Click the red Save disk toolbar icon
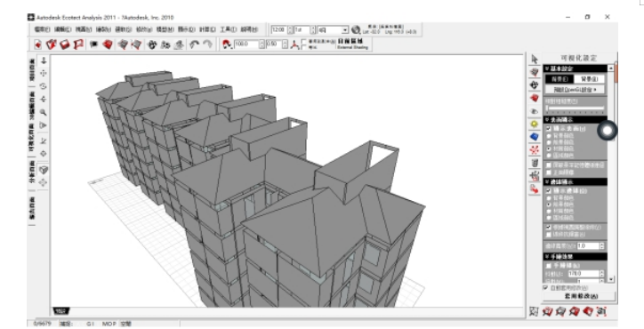 point(64,44)
